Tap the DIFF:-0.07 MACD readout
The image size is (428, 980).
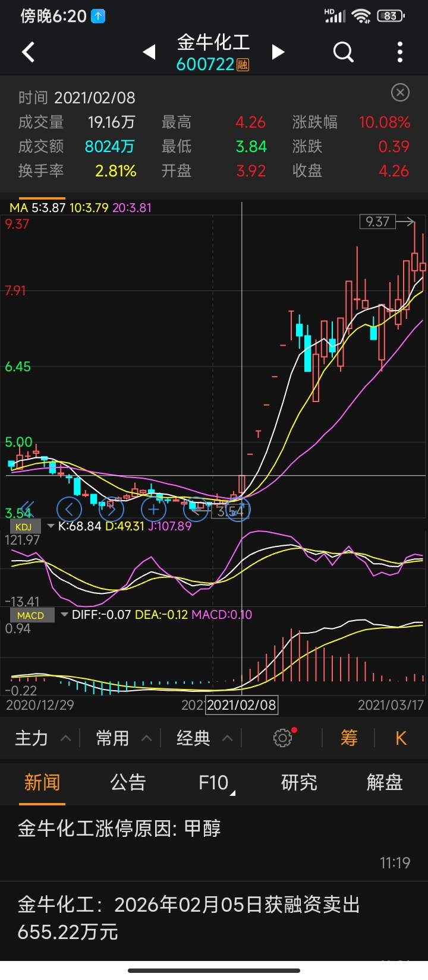click(101, 615)
